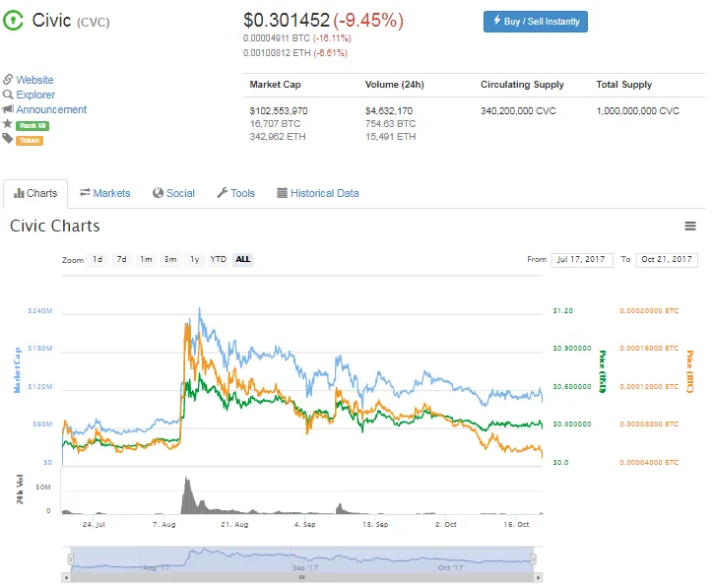Click the bar chart icon on Charts tab
This screenshot has height=588, width=714.
click(19, 193)
